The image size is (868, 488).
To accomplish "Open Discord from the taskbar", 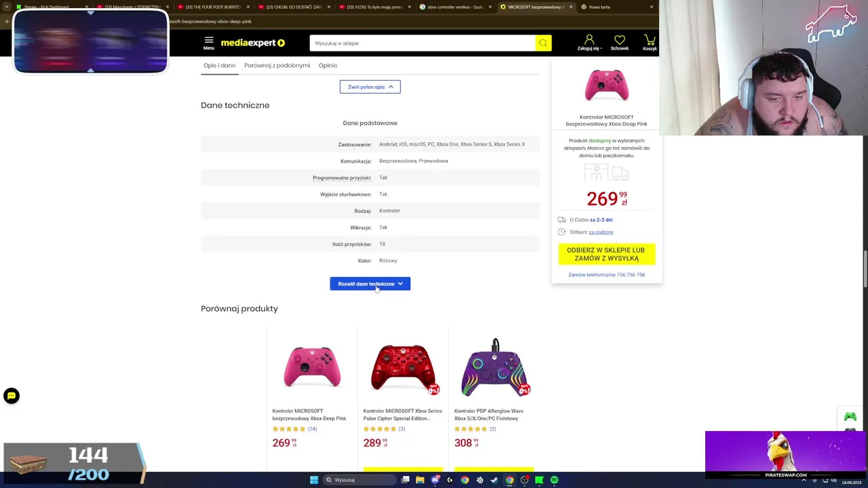I will (435, 480).
